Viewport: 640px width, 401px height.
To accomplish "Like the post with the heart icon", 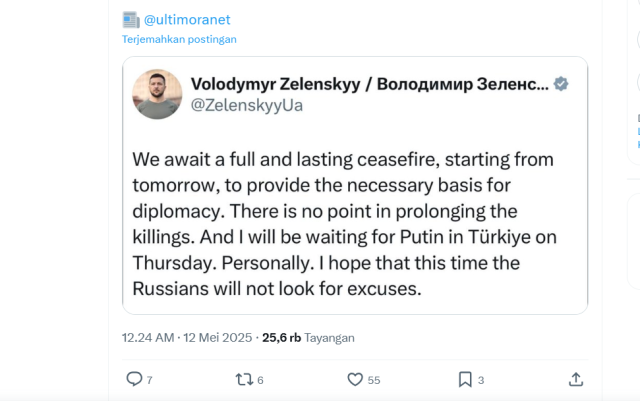I will coord(354,379).
